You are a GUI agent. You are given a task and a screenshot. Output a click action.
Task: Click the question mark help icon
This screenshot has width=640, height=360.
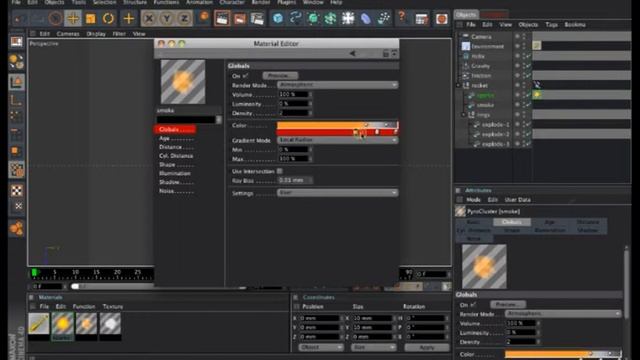pos(402,17)
